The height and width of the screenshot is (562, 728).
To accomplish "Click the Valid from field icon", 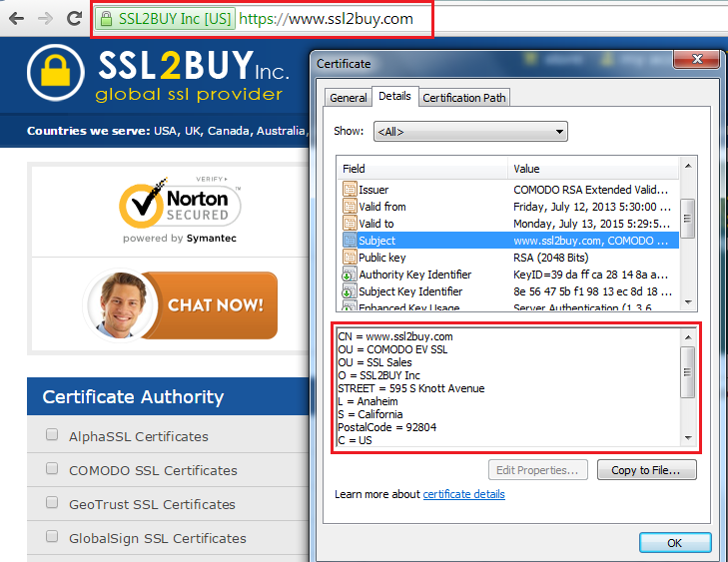I will coord(350,206).
